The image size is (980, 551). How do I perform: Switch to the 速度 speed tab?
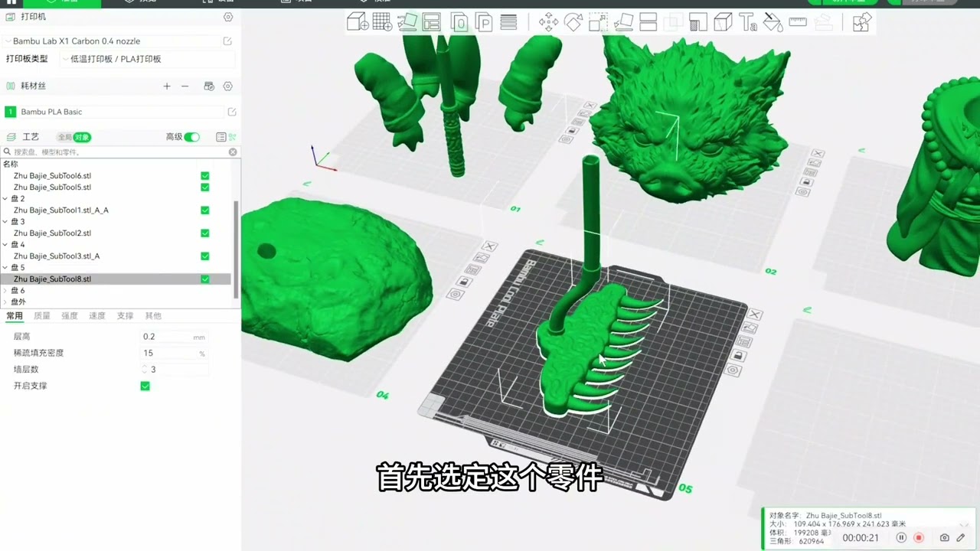click(97, 316)
